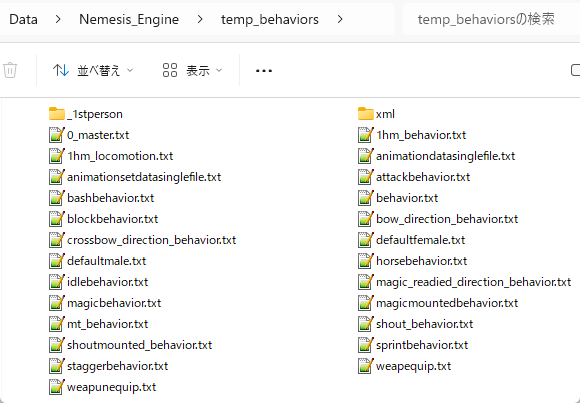This screenshot has height=403, width=580.
Task: Click the defaultfemale.txt file name
Action: coord(421,240)
